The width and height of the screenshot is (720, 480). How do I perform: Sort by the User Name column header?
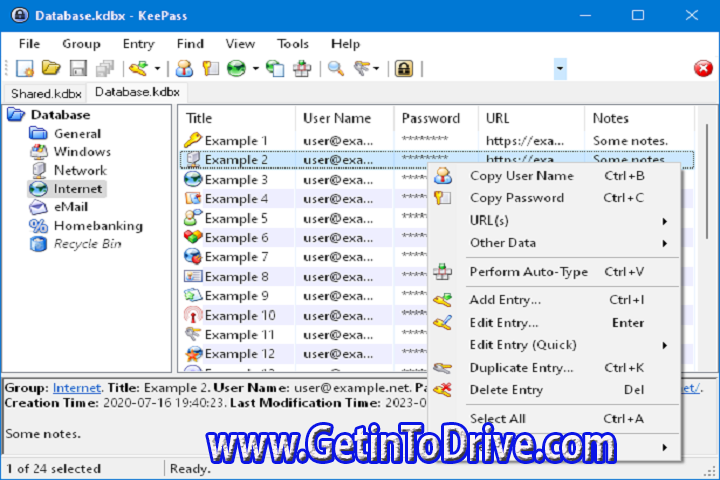[x=345, y=118]
